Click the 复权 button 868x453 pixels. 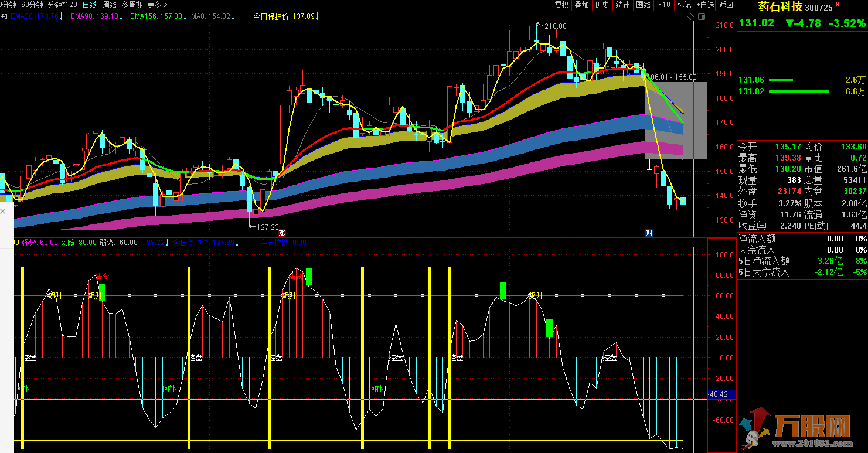point(561,5)
